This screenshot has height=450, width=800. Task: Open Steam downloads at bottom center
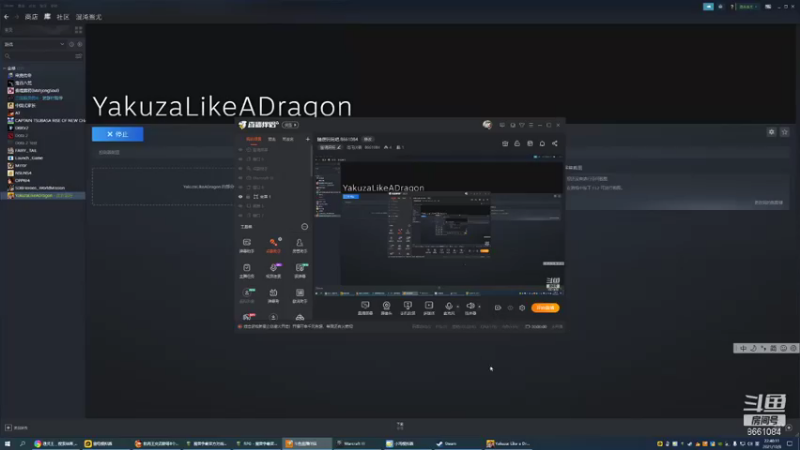pos(400,426)
